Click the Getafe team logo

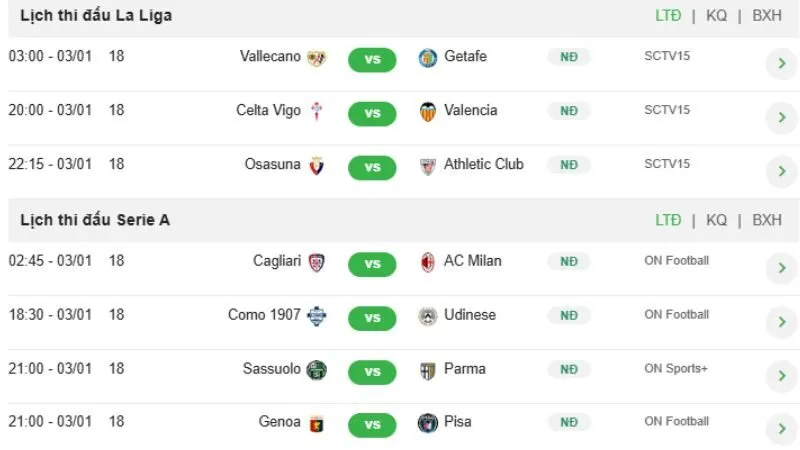[428, 58]
